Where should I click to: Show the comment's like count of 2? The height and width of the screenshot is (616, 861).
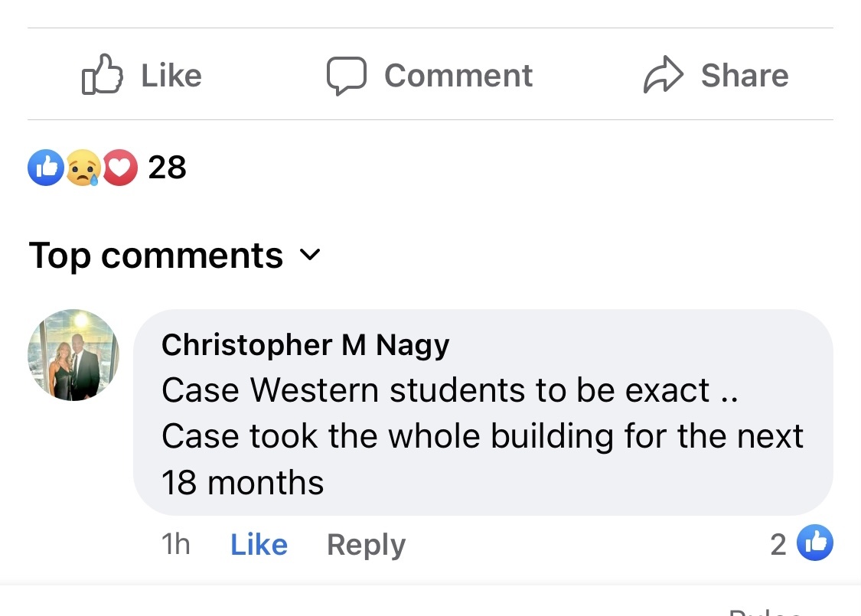[x=778, y=545]
